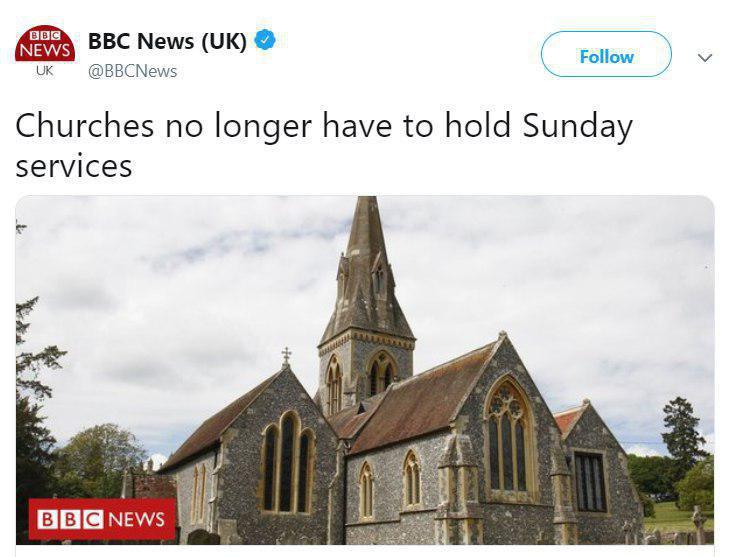The height and width of the screenshot is (557, 731).
Task: Click the triple lancet window on left gable
Action: [x=286, y=462]
